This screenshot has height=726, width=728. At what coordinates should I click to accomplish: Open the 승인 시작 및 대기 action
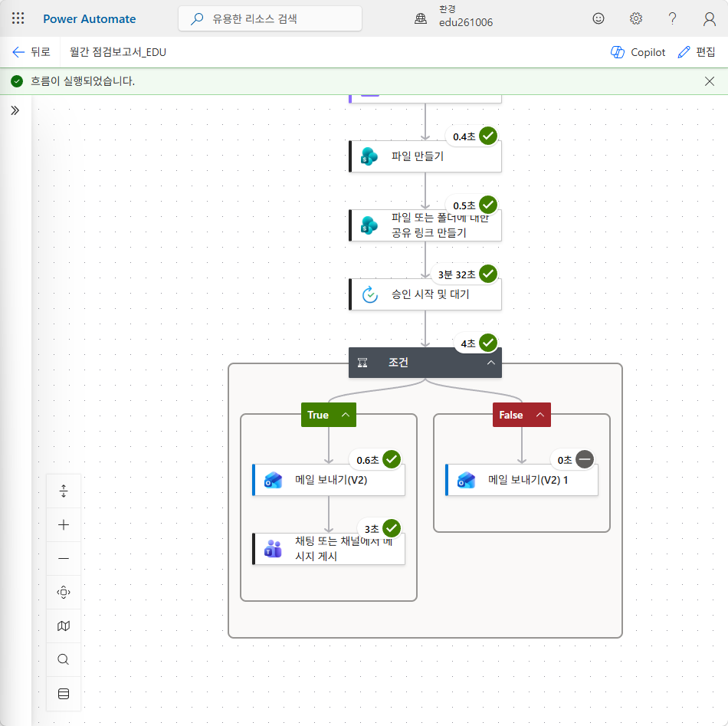click(x=425, y=294)
